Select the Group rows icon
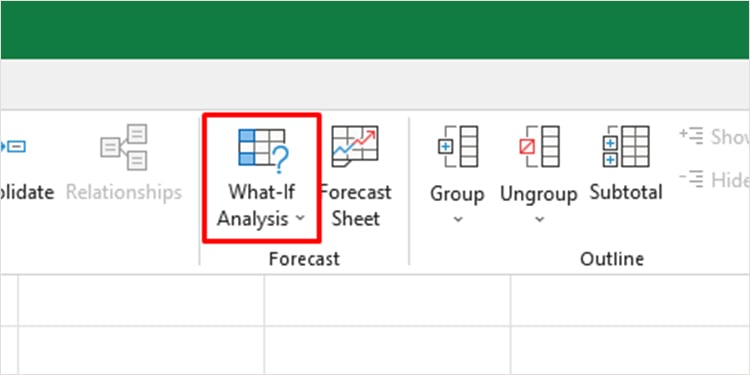Screen dimensions: 750x375 (x=458, y=146)
